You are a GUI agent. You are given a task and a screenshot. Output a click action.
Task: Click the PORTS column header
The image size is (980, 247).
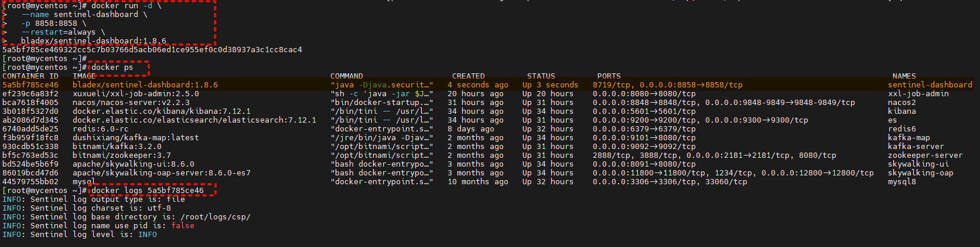pyautogui.click(x=609, y=76)
